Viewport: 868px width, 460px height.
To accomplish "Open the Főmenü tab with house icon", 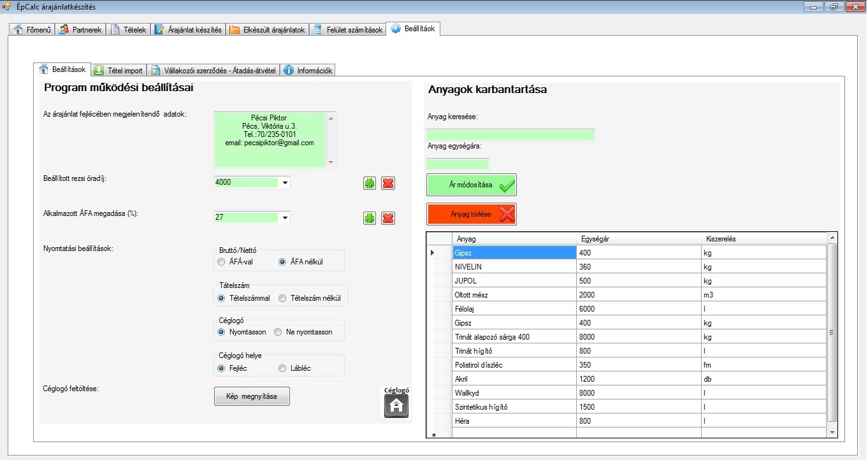I will (33, 30).
